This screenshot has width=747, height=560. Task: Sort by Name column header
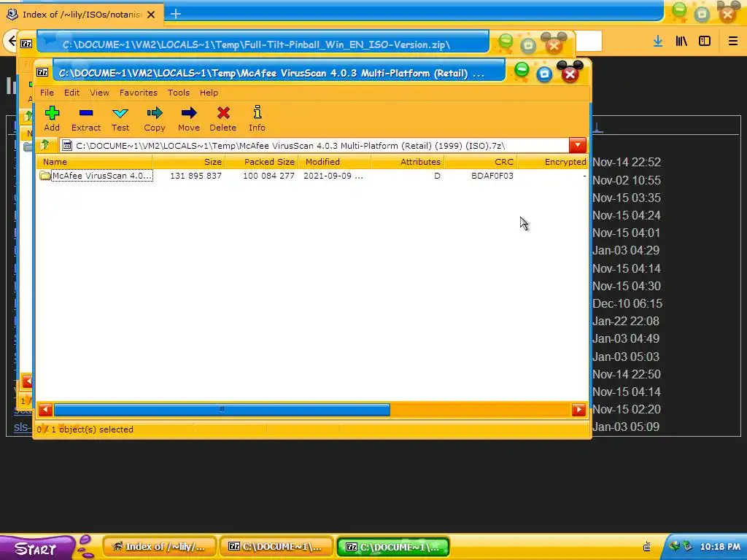[x=94, y=162]
